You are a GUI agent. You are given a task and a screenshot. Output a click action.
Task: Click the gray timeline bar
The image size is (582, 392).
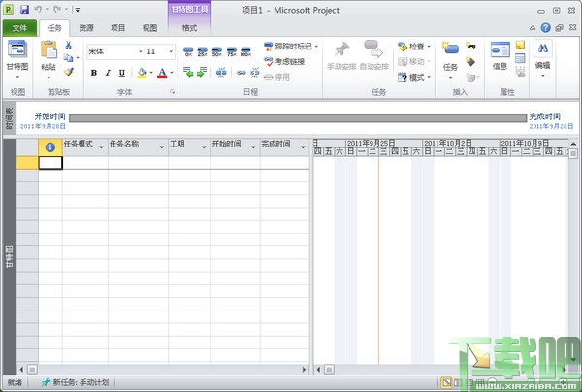298,118
